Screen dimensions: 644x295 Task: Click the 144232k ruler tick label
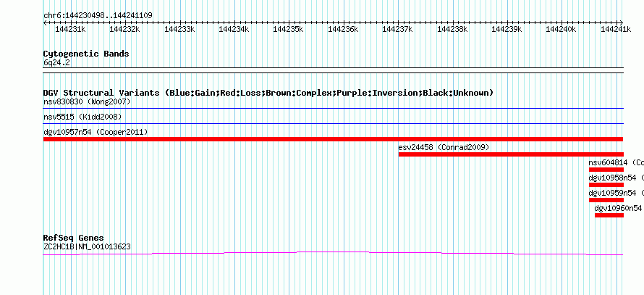tap(125, 29)
